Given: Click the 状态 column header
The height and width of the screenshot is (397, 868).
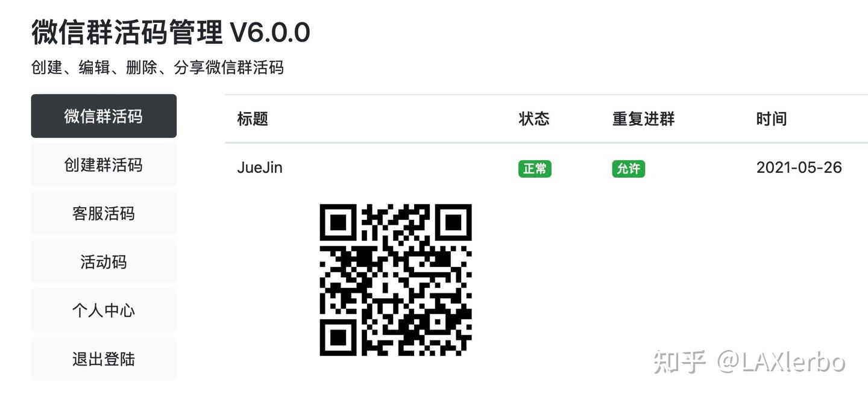Looking at the screenshot, I should [534, 119].
